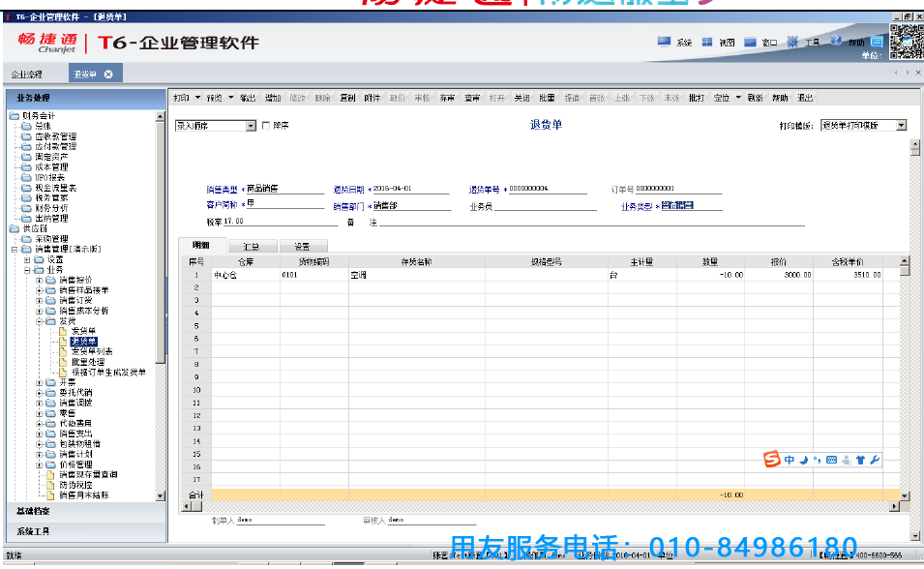Screen dimensions: 924x569
Task: Switch to the 明细 tab
Action: pos(201,245)
